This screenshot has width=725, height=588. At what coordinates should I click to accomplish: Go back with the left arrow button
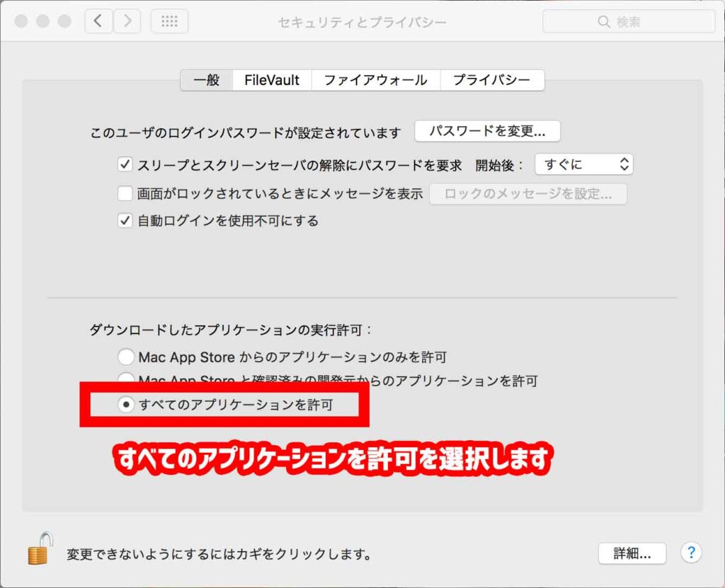[x=98, y=21]
